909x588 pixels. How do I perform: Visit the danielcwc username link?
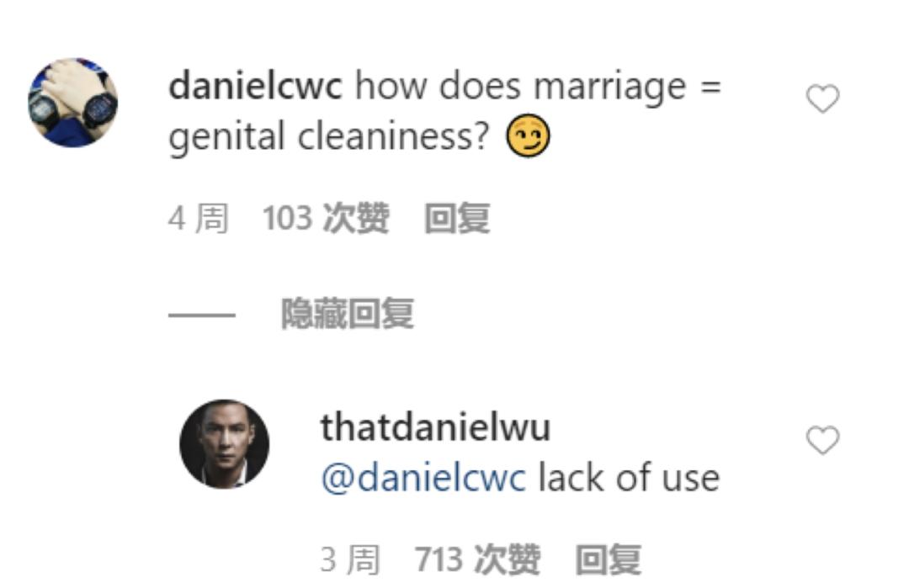click(255, 86)
